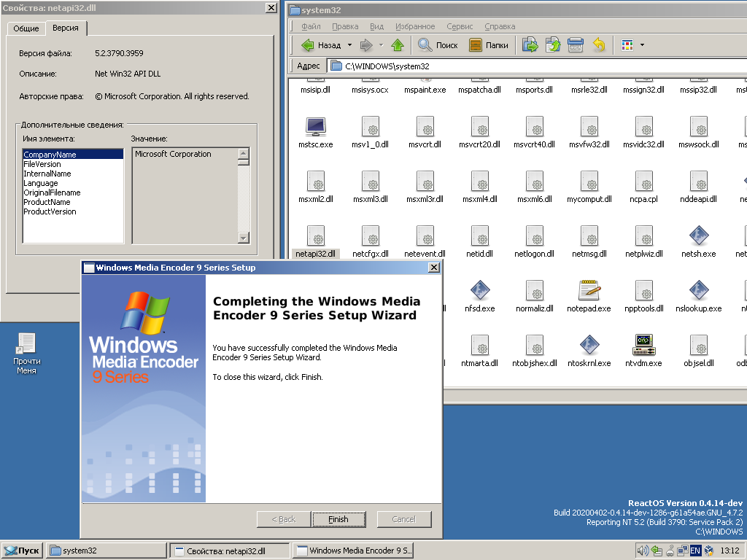Select the nfsd.exe file icon
The width and height of the screenshot is (747, 560).
pos(480,290)
